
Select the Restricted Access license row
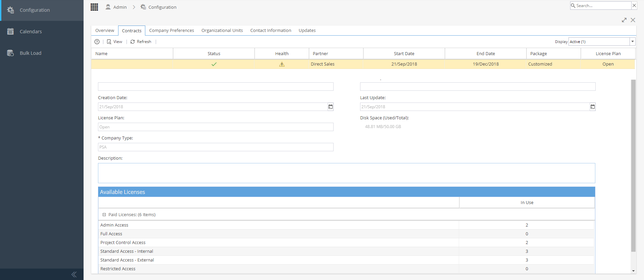click(x=346, y=269)
